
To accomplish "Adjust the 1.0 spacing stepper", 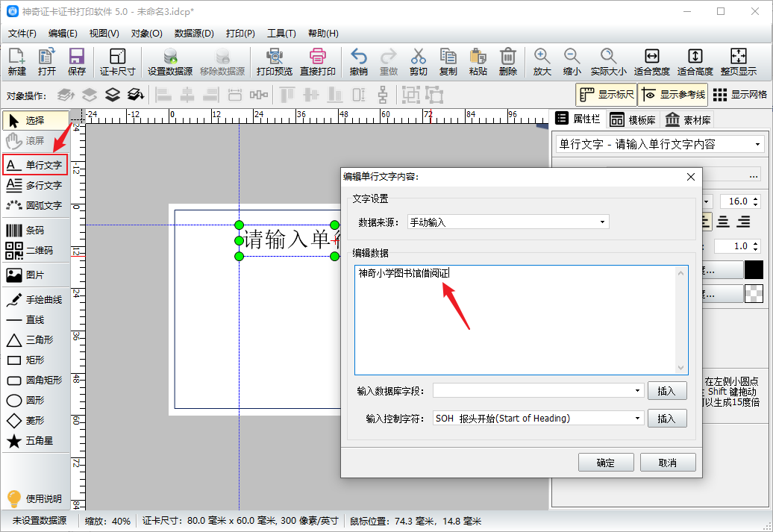I will (x=756, y=246).
